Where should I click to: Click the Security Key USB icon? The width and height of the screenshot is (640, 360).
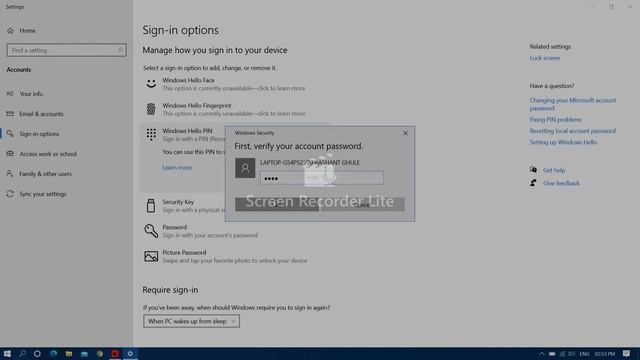151,205
